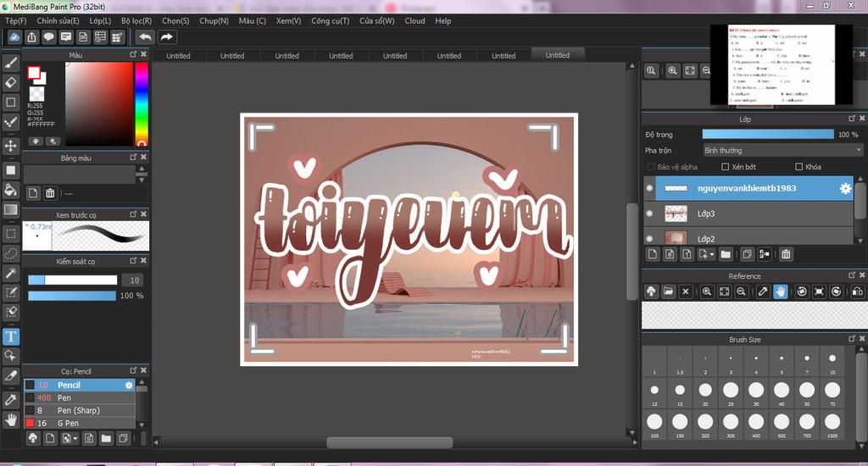The width and height of the screenshot is (868, 466).
Task: Pop out the Reference panel
Action: click(x=851, y=275)
